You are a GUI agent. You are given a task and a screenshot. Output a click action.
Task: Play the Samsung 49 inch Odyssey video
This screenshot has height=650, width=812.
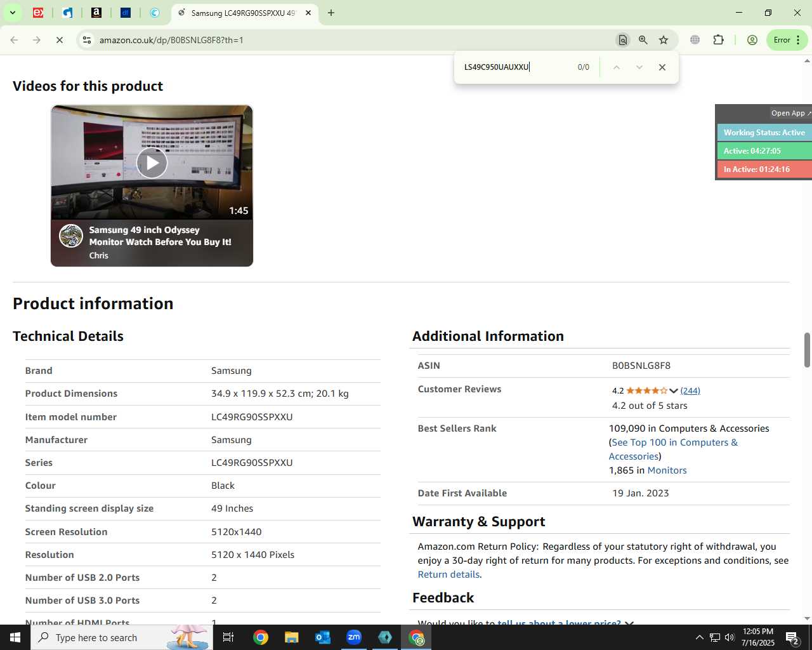(x=152, y=163)
